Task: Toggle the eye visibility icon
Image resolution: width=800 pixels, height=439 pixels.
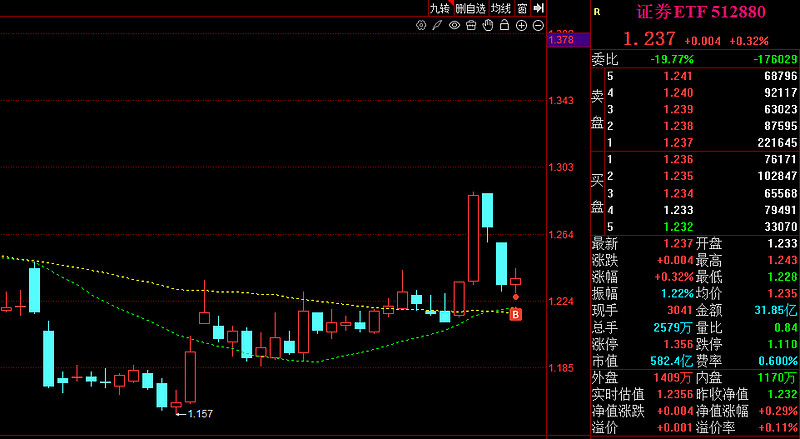Action: pyautogui.click(x=454, y=25)
